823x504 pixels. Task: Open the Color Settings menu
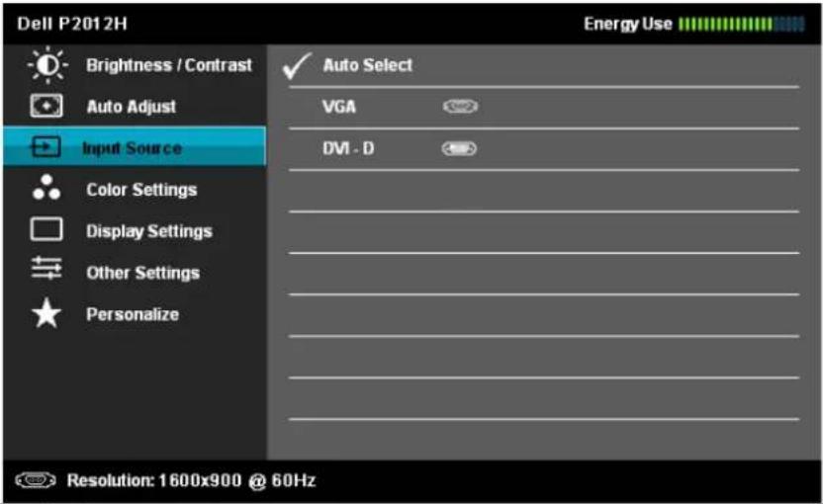[135, 190]
